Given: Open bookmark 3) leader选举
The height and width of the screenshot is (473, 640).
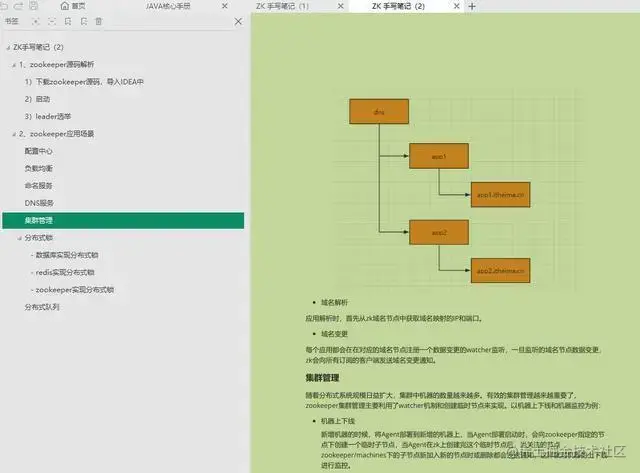Looking at the screenshot, I should point(48,117).
